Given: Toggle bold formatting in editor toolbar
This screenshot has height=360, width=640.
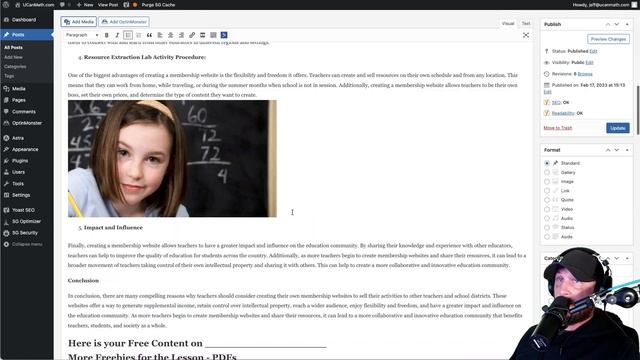Looking at the screenshot, I should pyautogui.click(x=107, y=35).
